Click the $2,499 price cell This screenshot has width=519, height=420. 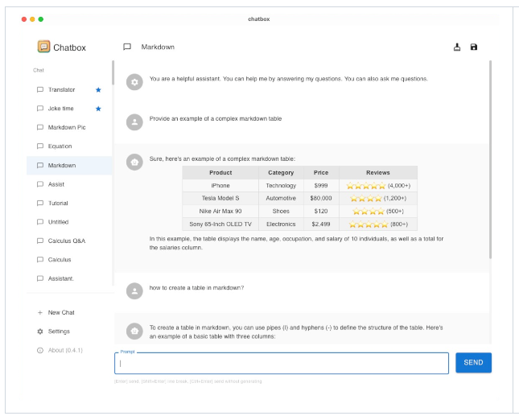click(321, 224)
